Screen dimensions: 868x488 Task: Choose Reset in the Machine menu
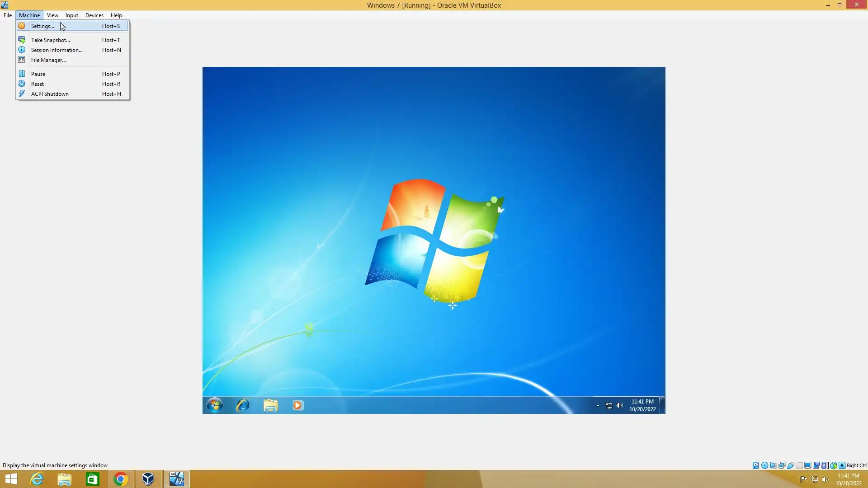tap(38, 84)
